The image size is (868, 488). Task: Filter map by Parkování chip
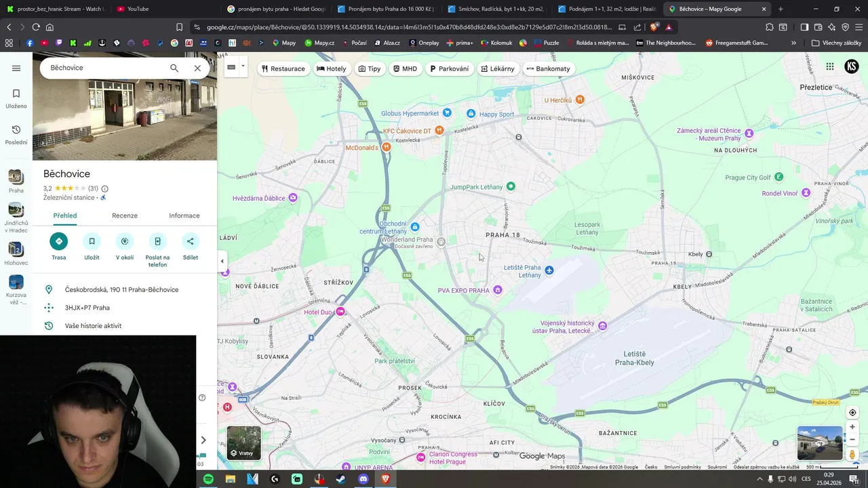[449, 68]
